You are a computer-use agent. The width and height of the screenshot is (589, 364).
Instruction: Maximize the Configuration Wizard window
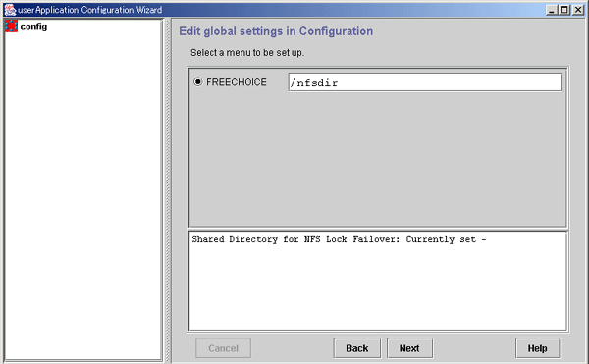tap(564, 10)
